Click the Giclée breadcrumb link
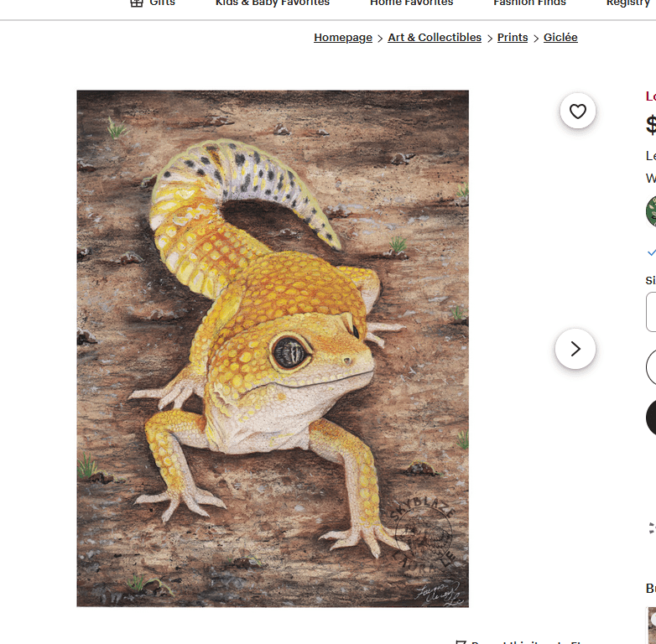The height and width of the screenshot is (644, 656). [560, 38]
